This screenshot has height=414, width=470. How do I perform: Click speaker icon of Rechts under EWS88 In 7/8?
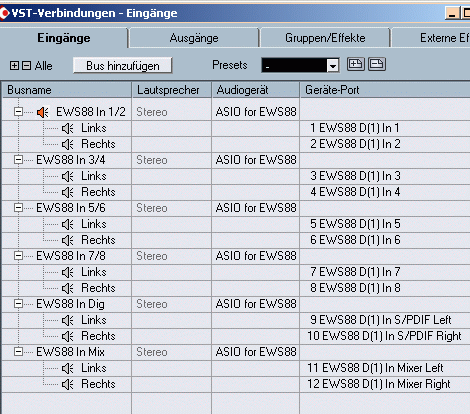[68, 288]
